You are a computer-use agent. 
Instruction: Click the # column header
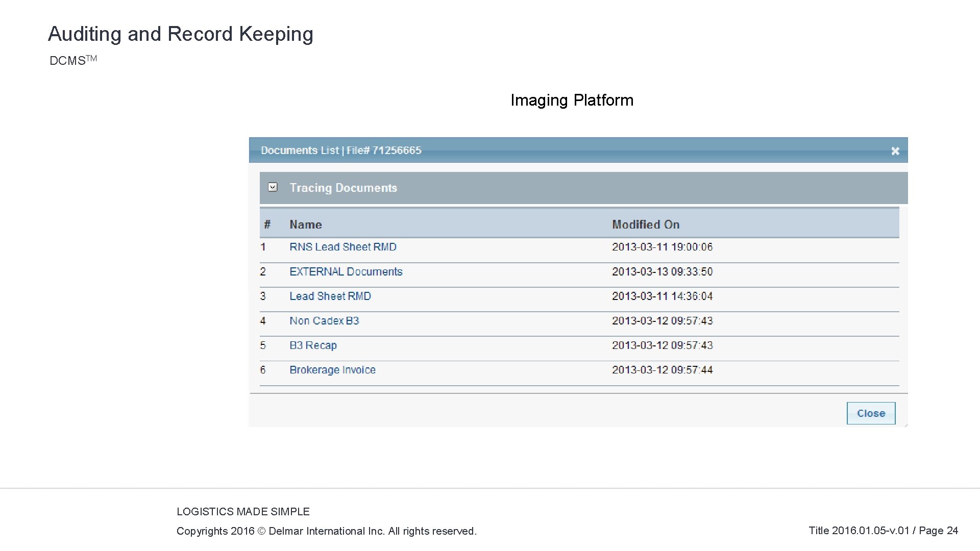pyautogui.click(x=267, y=224)
